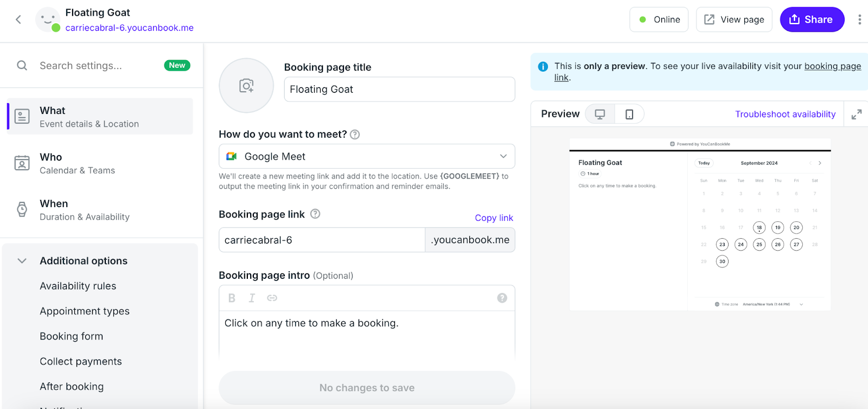Collapse Additional options section

(22, 261)
